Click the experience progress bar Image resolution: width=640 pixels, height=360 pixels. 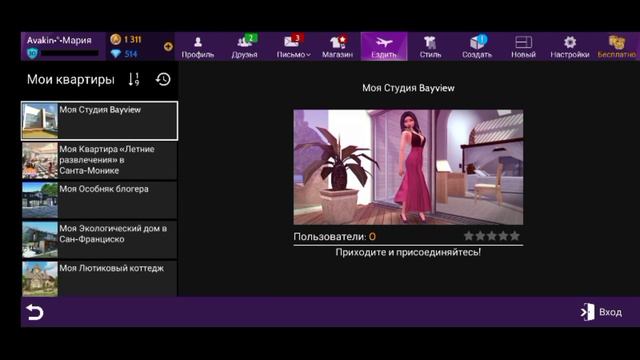69,53
